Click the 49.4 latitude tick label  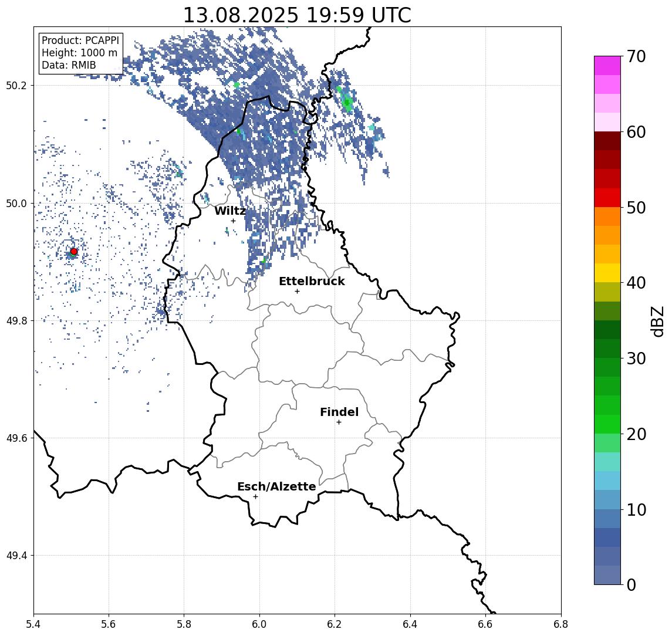click(x=16, y=556)
